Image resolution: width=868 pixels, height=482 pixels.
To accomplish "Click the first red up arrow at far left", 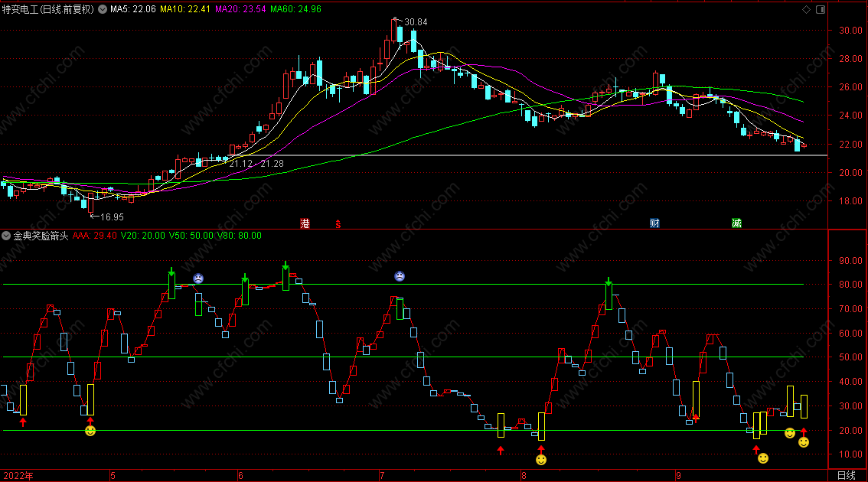I will point(23,422).
